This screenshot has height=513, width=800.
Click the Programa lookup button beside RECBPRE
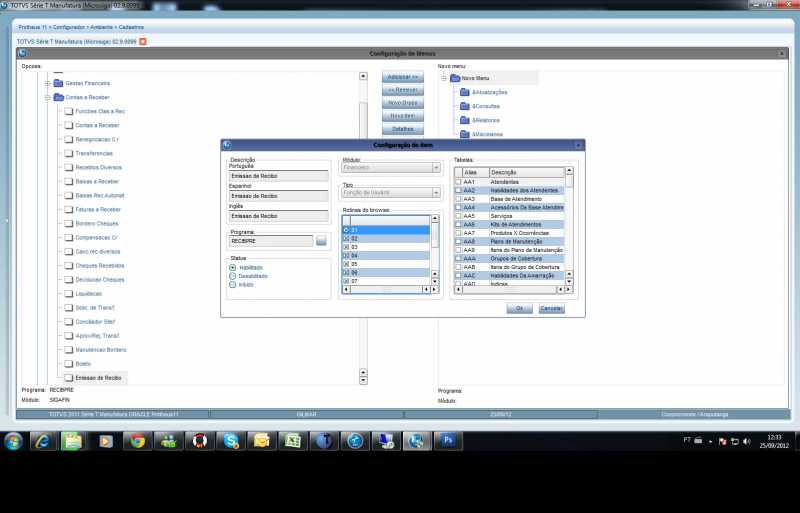point(321,241)
